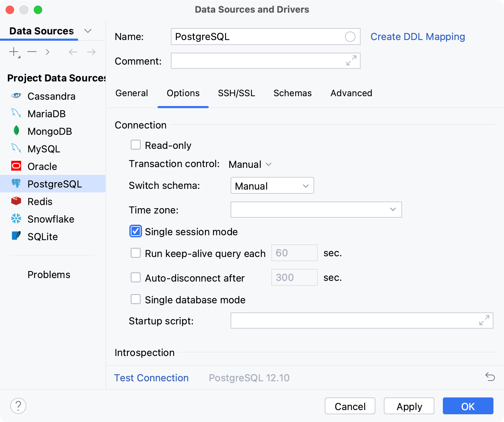Check Auto-disconnect after option
This screenshot has width=504, height=422.
(x=135, y=277)
